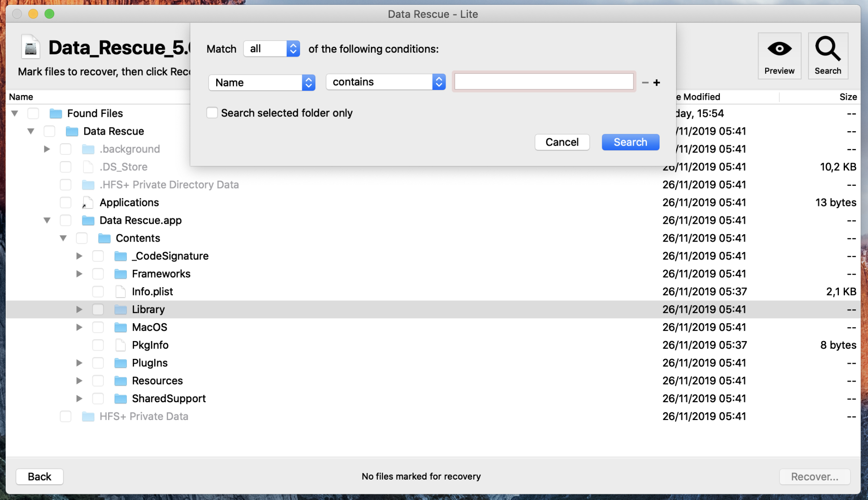The width and height of the screenshot is (868, 500).
Task: Check the Resources folder checkbox
Action: tap(98, 381)
